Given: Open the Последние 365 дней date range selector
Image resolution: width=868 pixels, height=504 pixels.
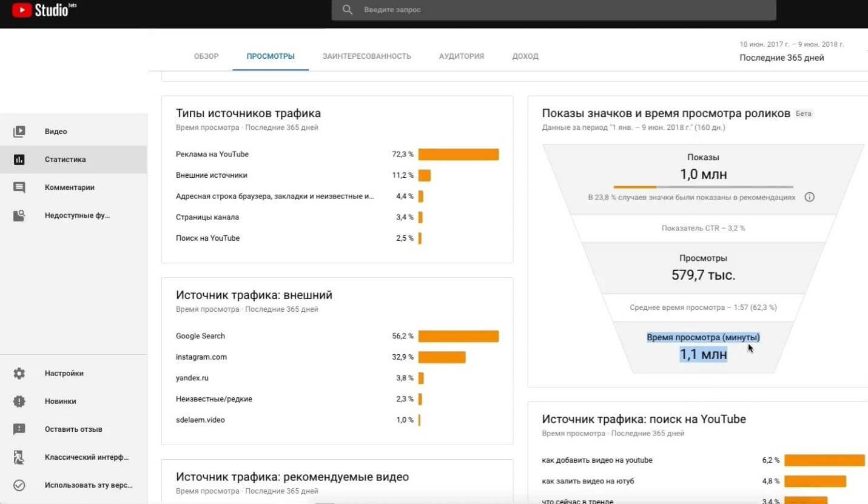Looking at the screenshot, I should tap(781, 58).
